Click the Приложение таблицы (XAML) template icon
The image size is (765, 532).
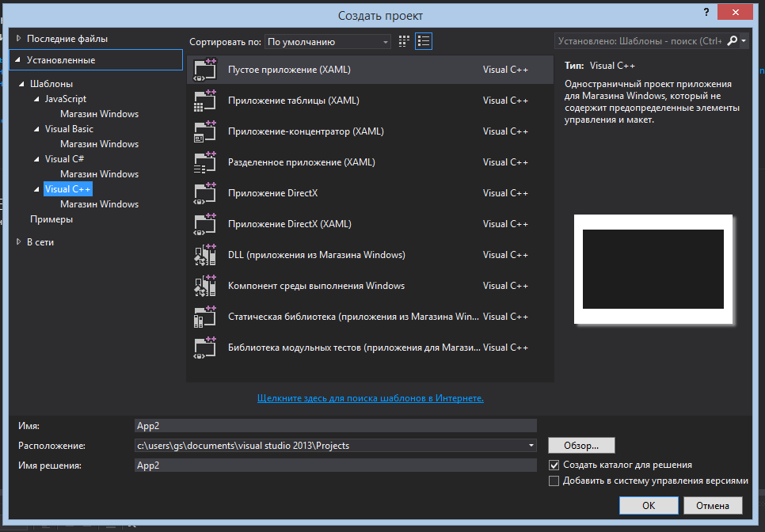click(205, 101)
